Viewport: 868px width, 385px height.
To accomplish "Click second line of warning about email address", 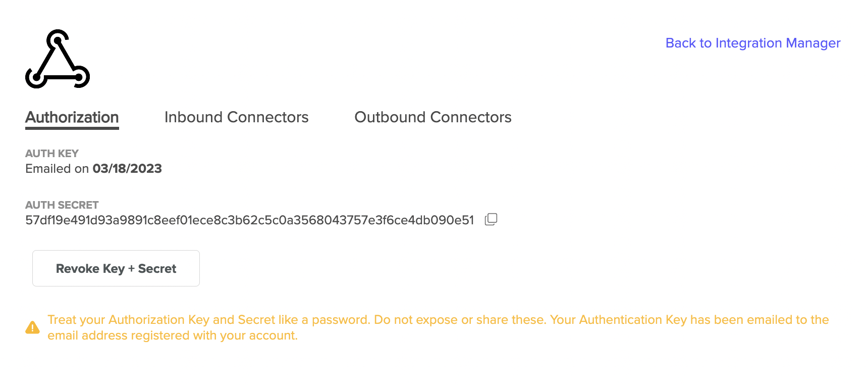I will [173, 335].
